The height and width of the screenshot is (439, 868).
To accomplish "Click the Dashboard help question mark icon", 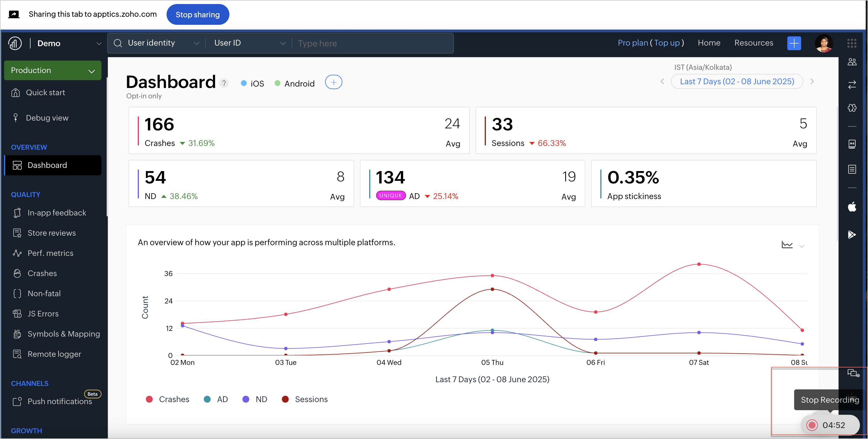I will [x=224, y=83].
